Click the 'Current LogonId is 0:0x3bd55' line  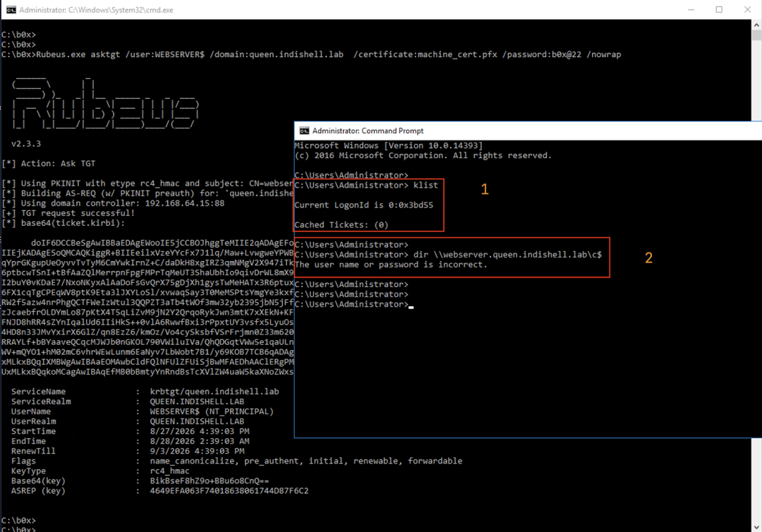[x=363, y=205]
